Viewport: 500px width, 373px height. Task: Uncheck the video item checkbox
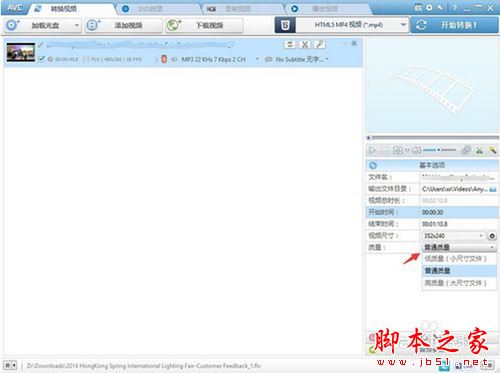41,59
